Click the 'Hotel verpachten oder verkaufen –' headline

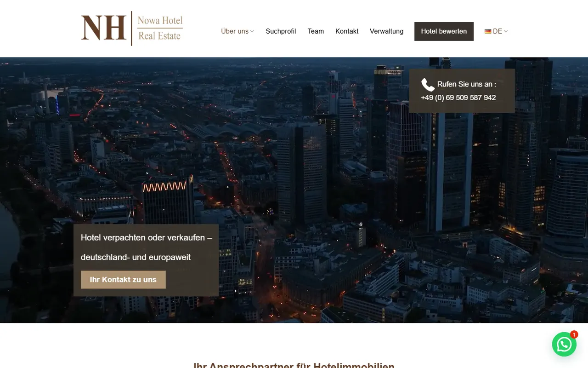coord(147,238)
